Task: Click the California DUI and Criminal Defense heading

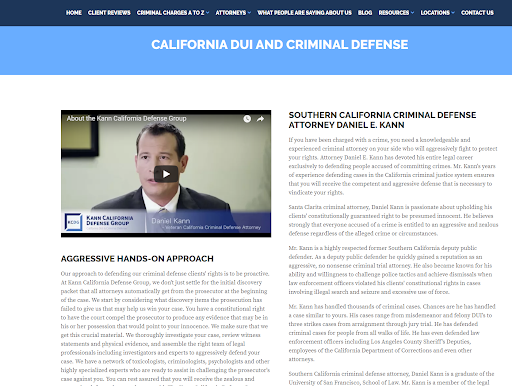Action: click(279, 45)
